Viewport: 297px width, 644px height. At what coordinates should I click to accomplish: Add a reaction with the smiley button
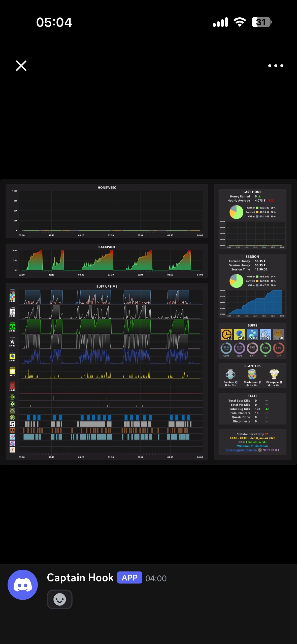tap(60, 599)
